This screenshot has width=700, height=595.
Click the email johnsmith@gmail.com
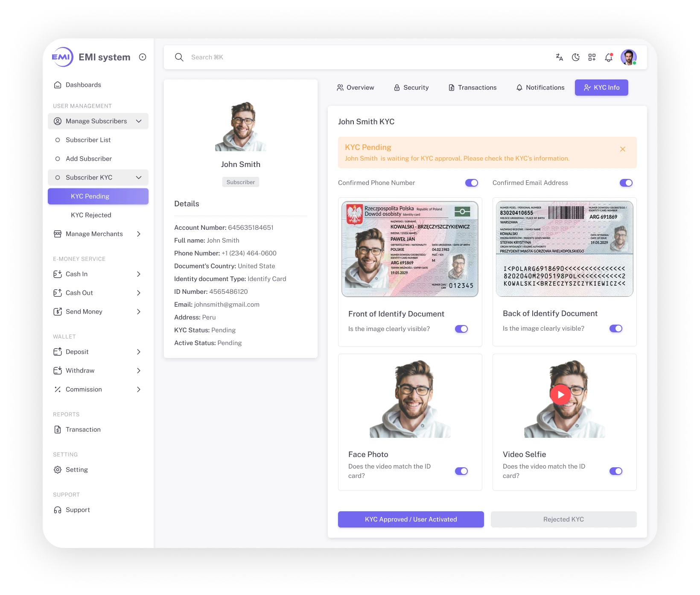pyautogui.click(x=227, y=305)
